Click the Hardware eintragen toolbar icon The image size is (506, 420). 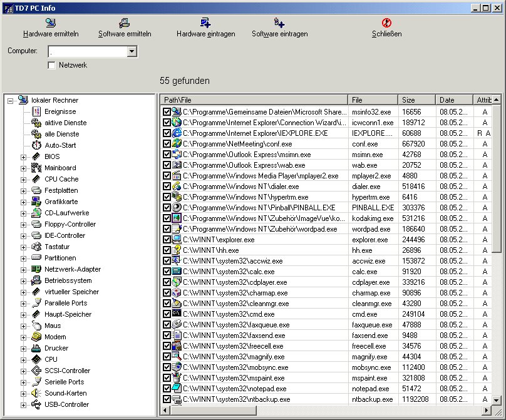point(205,23)
